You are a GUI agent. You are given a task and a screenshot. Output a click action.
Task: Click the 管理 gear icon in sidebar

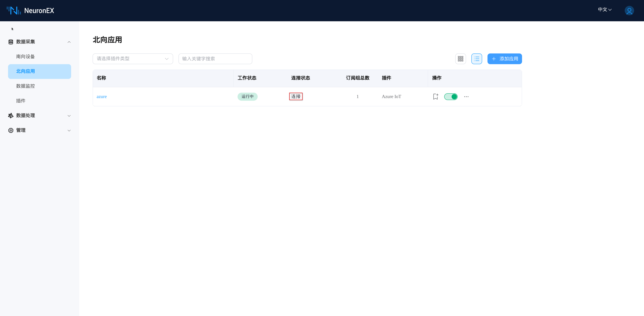pos(11,130)
